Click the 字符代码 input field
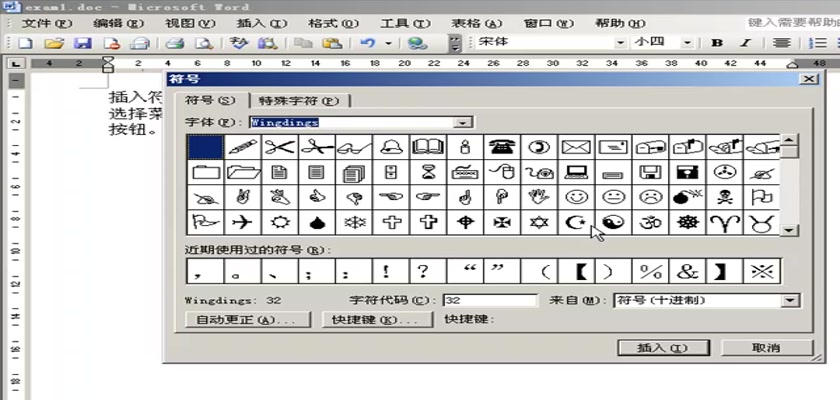Screen dimensions: 840x400 coord(491,300)
